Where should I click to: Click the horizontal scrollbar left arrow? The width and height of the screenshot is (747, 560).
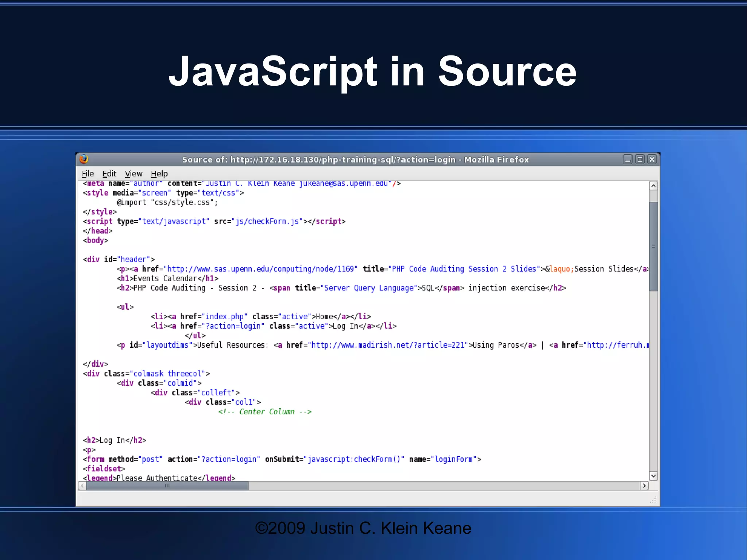pos(82,486)
